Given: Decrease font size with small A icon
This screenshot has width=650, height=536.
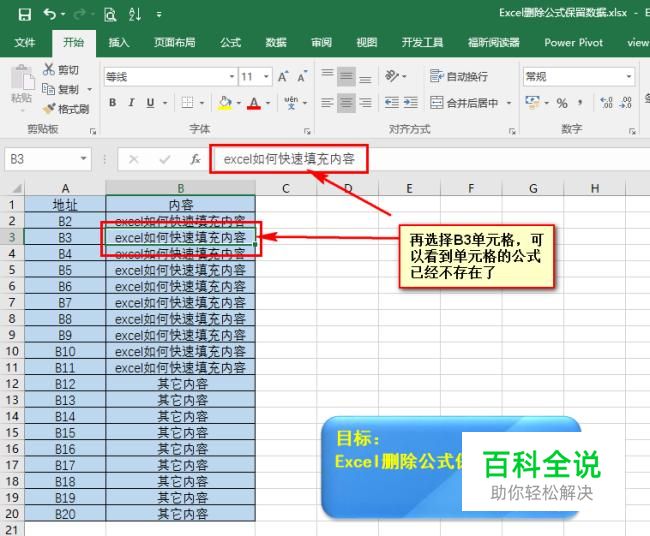Looking at the screenshot, I should (x=302, y=77).
